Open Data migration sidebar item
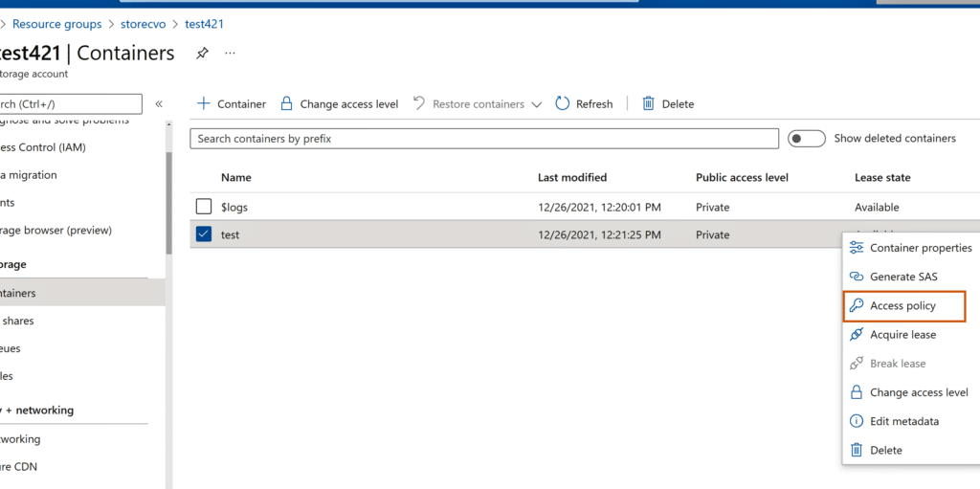 tap(29, 175)
